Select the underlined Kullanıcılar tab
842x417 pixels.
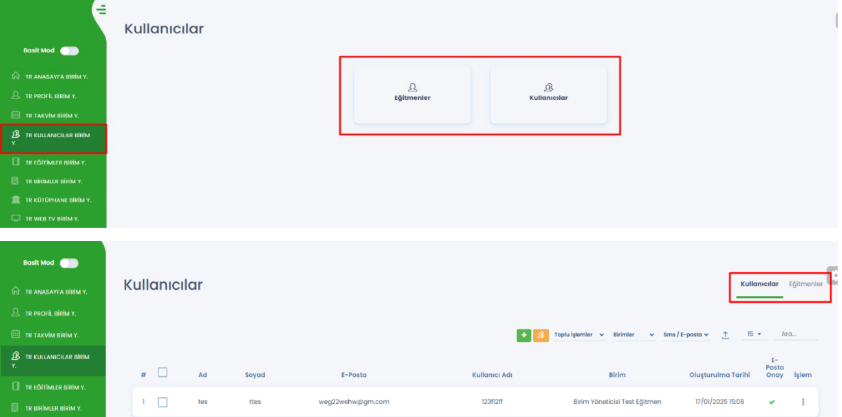click(x=759, y=284)
